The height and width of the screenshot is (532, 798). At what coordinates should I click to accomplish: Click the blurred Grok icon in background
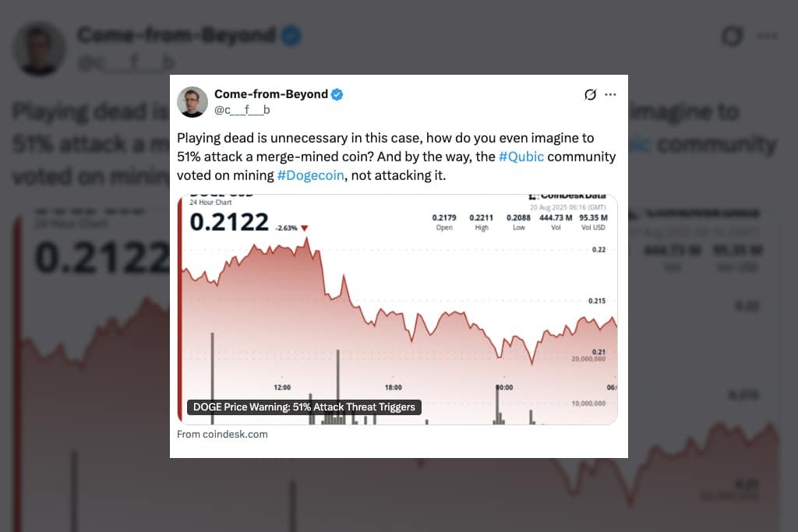(732, 37)
